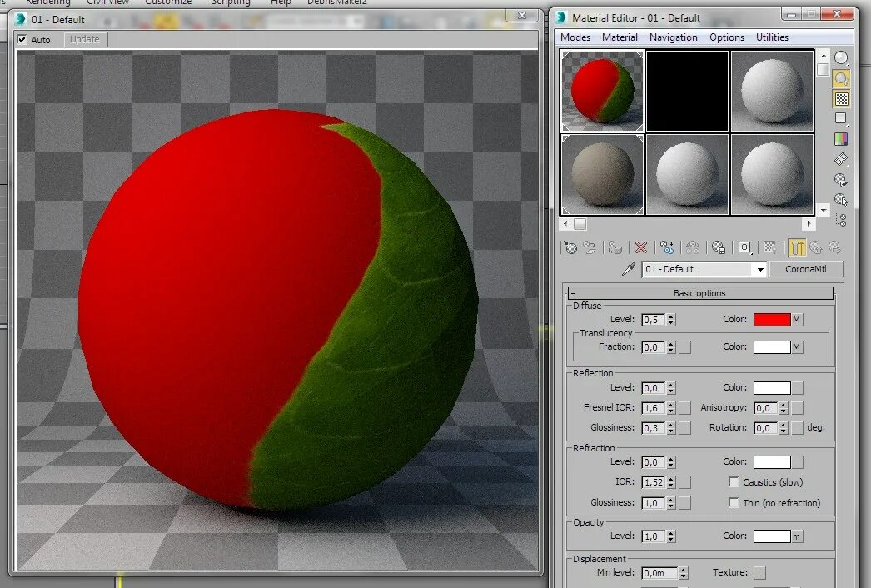
Task: Click the Diffuse Level spinner arrows
Action: coord(671,320)
